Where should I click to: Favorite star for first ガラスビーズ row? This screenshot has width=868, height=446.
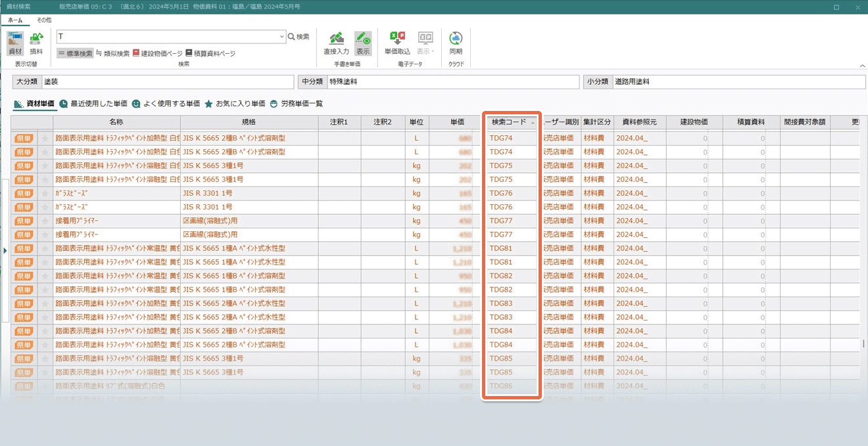click(x=45, y=194)
